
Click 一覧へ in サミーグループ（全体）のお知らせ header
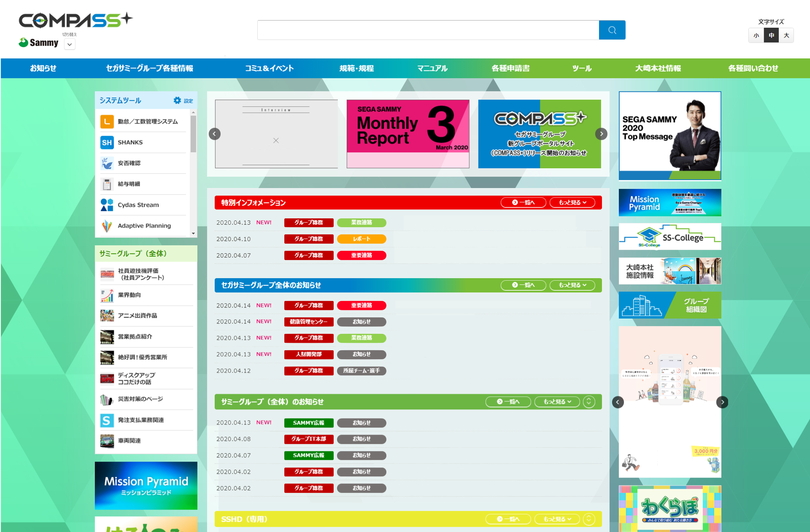click(508, 402)
